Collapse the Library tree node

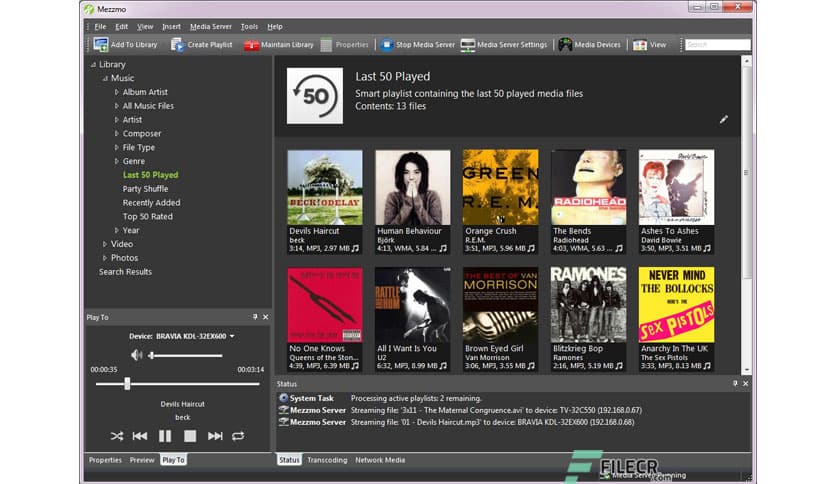93,64
